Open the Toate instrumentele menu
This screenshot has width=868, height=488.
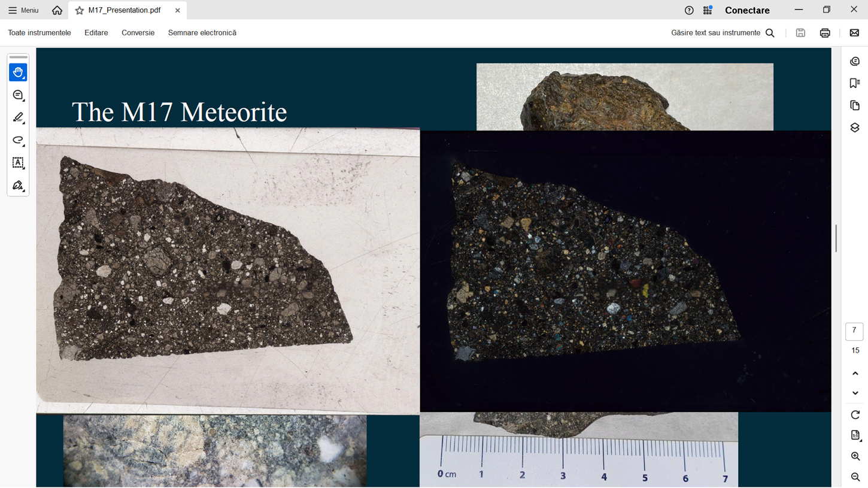[x=40, y=33]
